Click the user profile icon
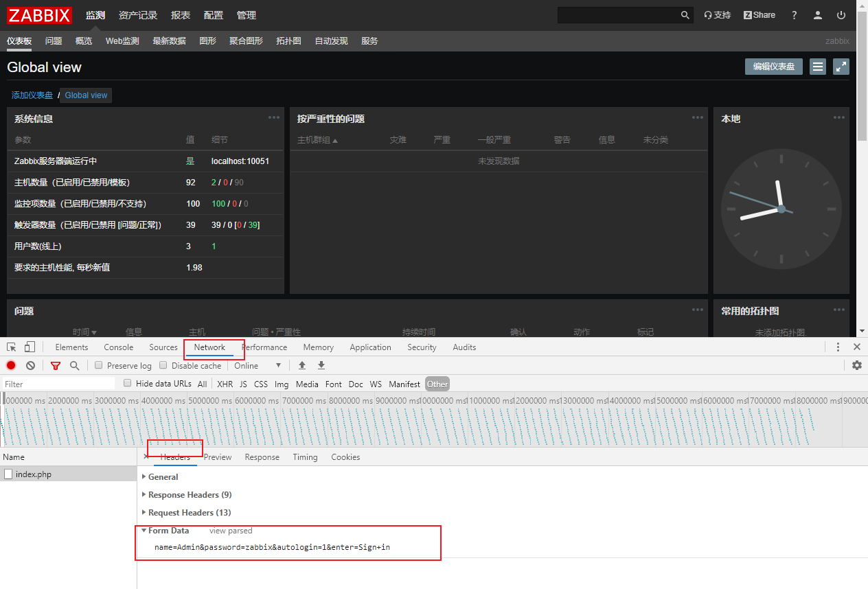Viewport: 868px width, 589px height. coord(817,14)
